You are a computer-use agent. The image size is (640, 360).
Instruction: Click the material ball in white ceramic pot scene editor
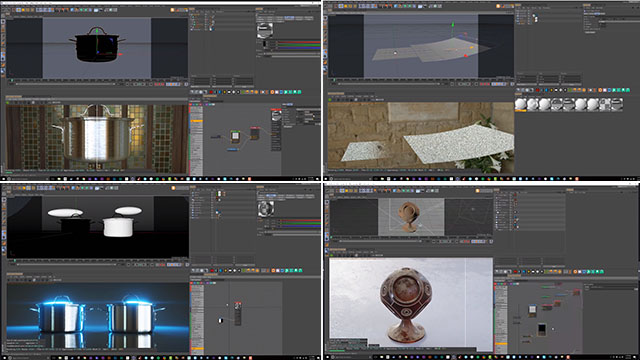tap(265, 209)
